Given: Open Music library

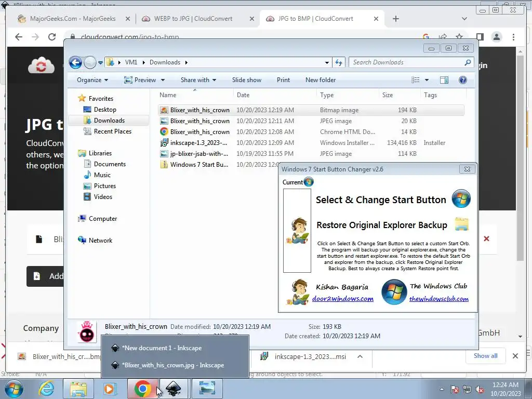Looking at the screenshot, I should [102, 175].
